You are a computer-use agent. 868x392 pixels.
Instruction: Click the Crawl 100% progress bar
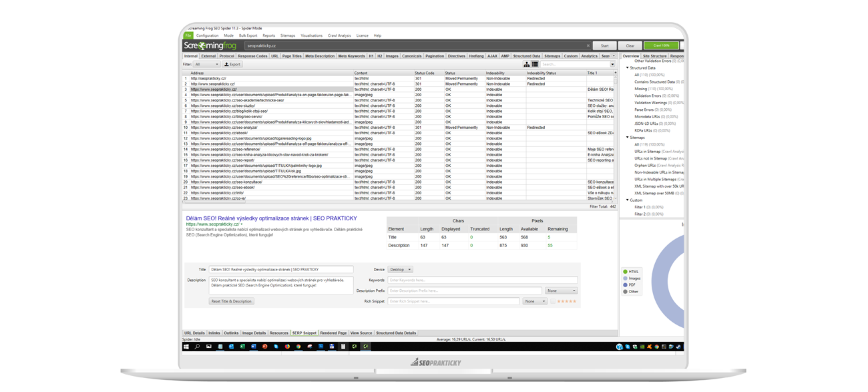661,46
